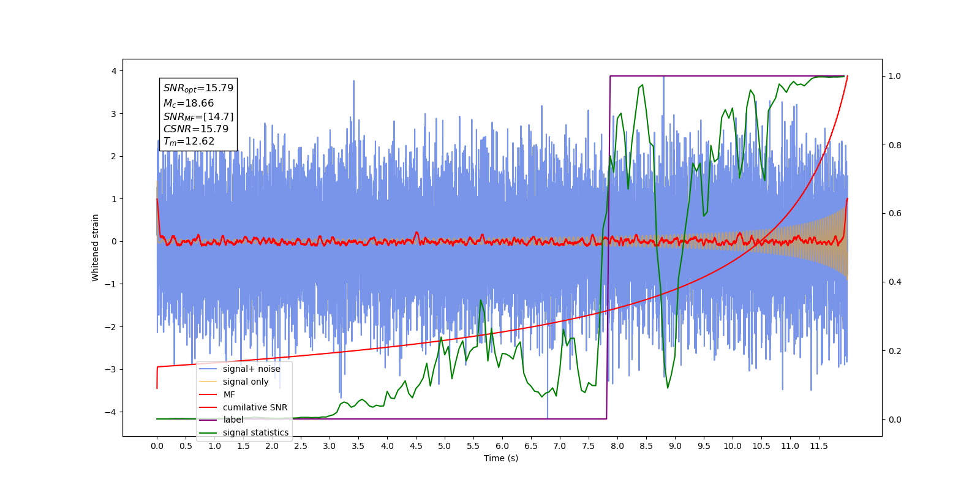
Task: Click the 8.0 tick on time axis
Action: tap(617, 446)
